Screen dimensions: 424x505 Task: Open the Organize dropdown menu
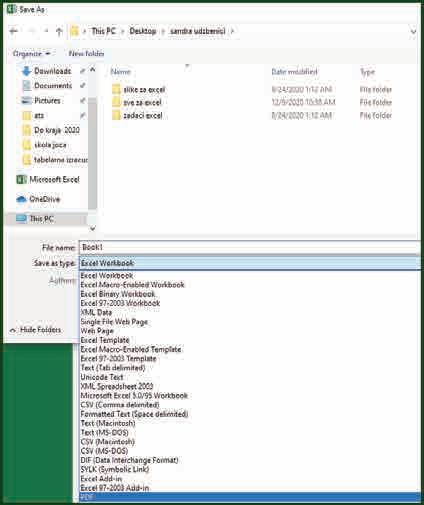coord(31,54)
